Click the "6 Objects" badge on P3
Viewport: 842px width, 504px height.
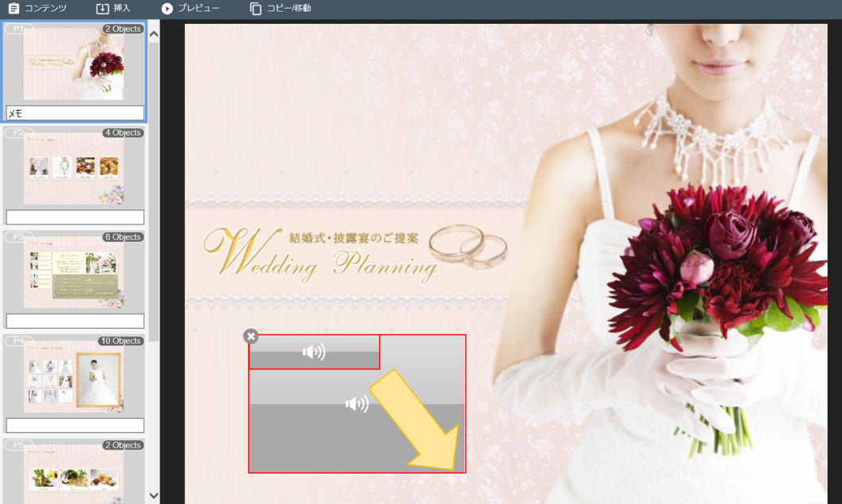(123, 236)
